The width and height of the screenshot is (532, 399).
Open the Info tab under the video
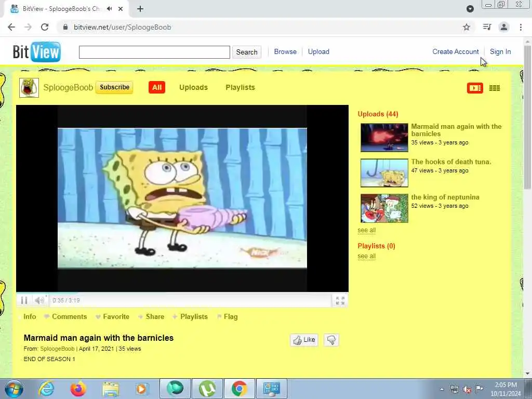(x=30, y=316)
